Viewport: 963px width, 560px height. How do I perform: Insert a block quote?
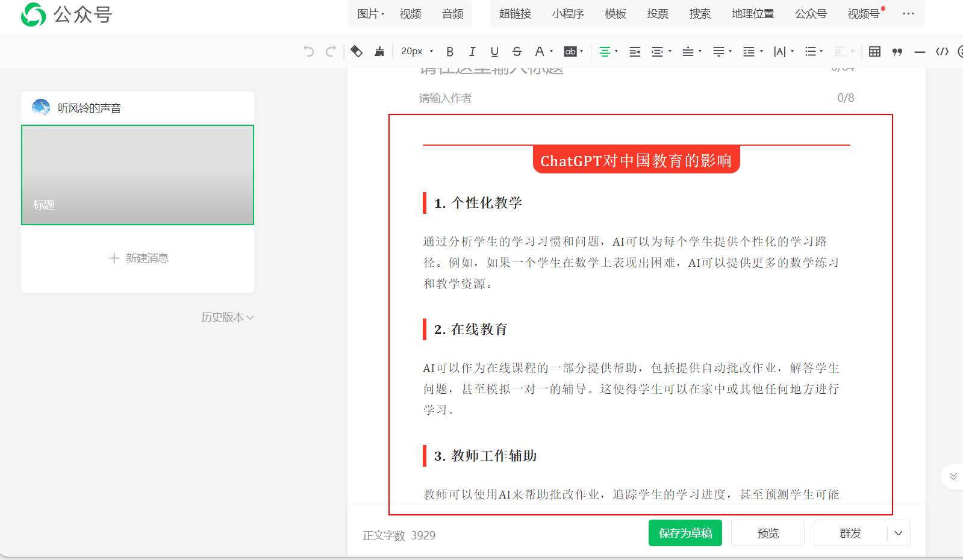click(897, 52)
